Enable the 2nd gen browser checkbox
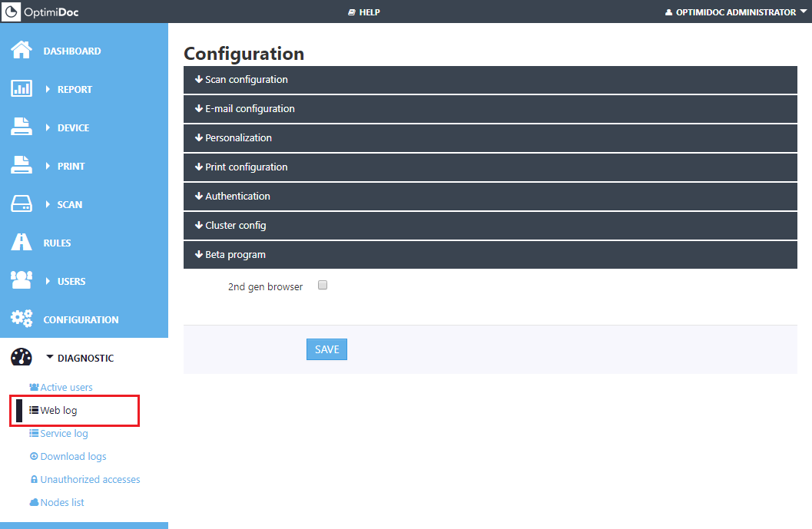Screen dimensions: 812x529 (x=323, y=286)
